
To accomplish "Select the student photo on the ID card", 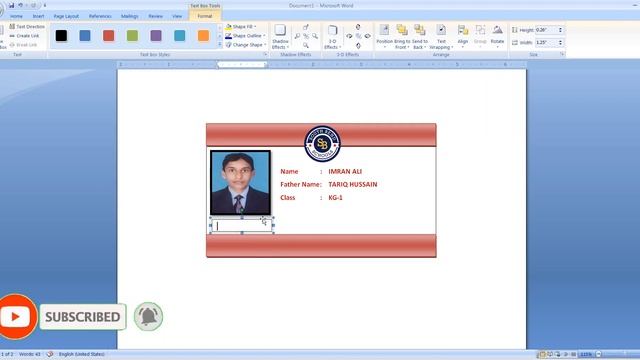I will tap(240, 182).
